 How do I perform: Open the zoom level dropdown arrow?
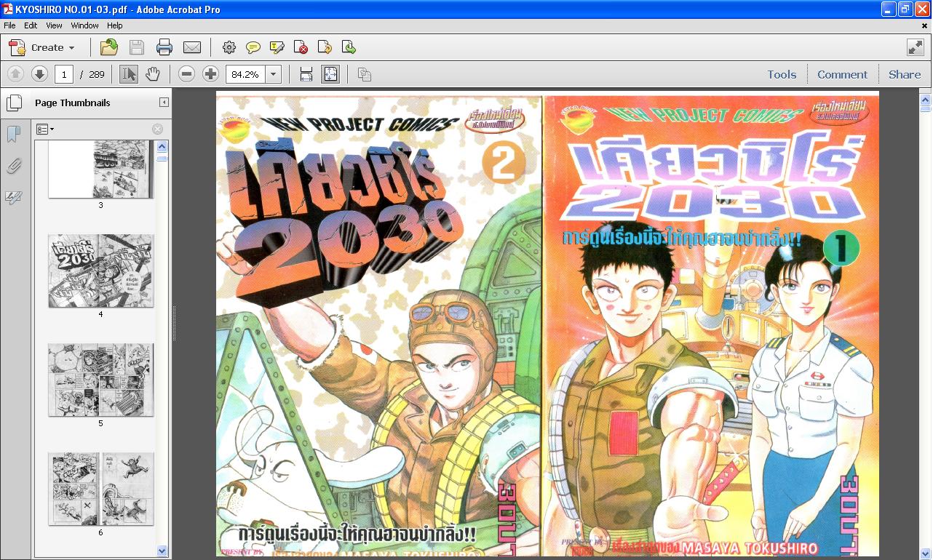(x=274, y=74)
